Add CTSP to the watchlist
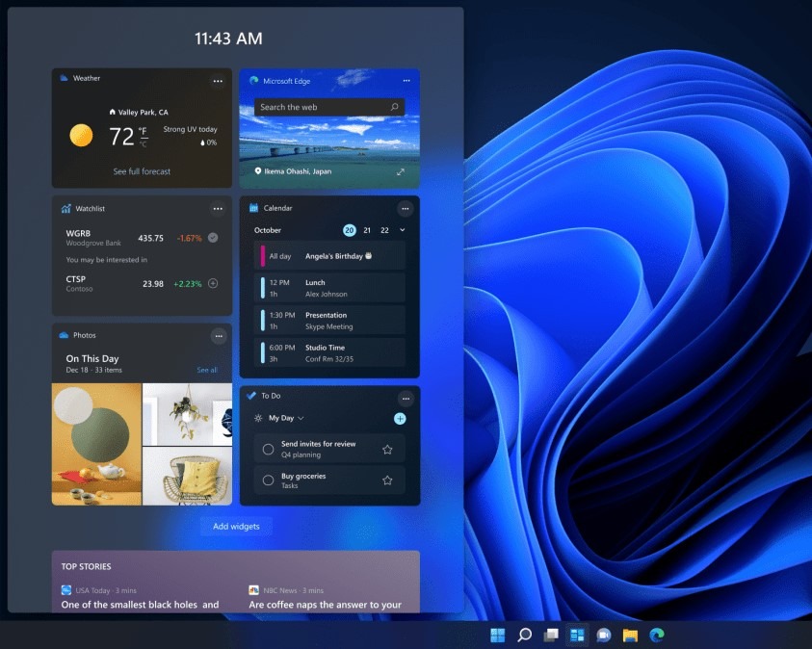 (213, 283)
